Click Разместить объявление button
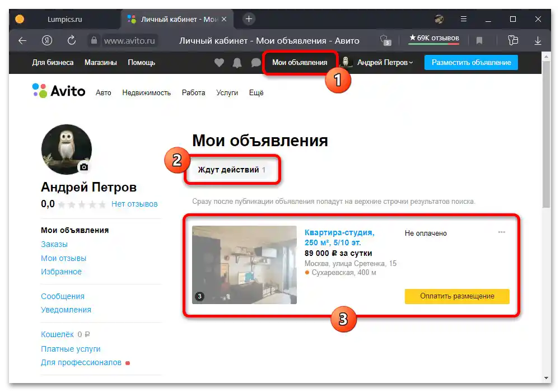 (x=471, y=63)
